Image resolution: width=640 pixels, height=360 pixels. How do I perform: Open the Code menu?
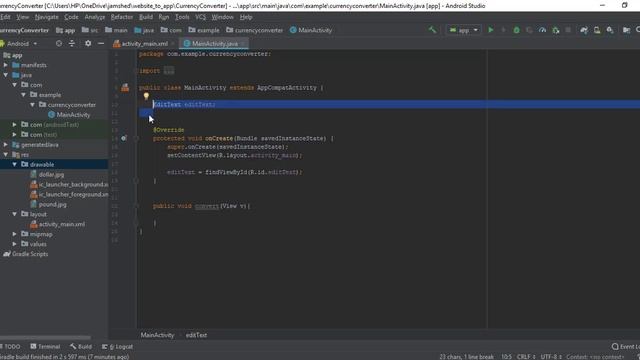71,17
